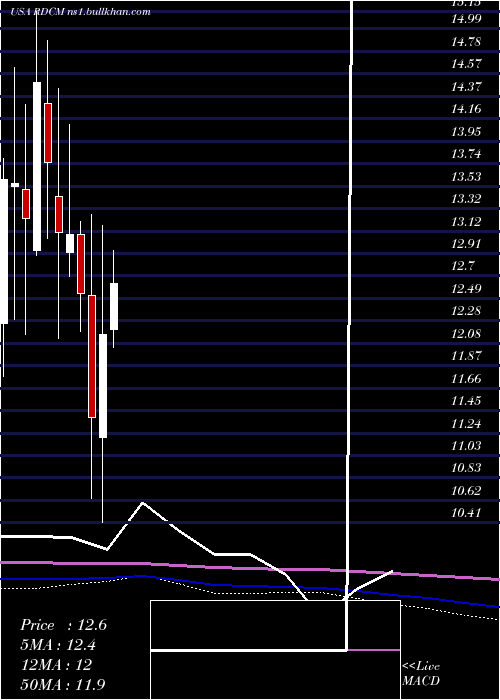This screenshot has height=700, width=500.
Task: Click the price axis label 10.83
Action: (x=466, y=468)
